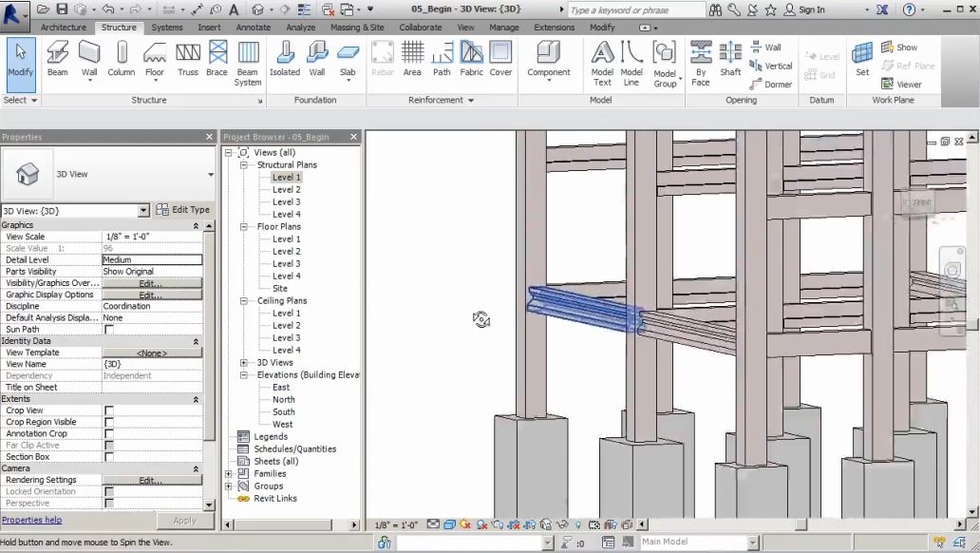Open the 3D View instance dropdown
The height and width of the screenshot is (553, 980).
point(143,211)
